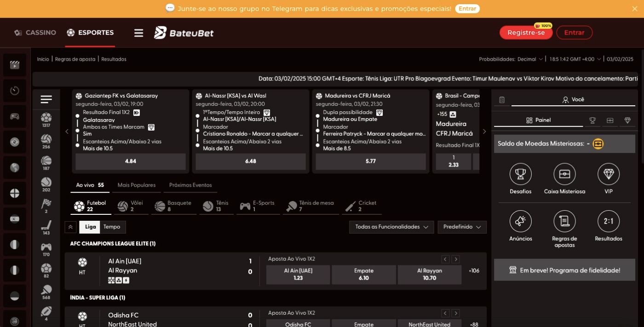Open the clapperboard icon in the far-left sidebar

coord(15,65)
